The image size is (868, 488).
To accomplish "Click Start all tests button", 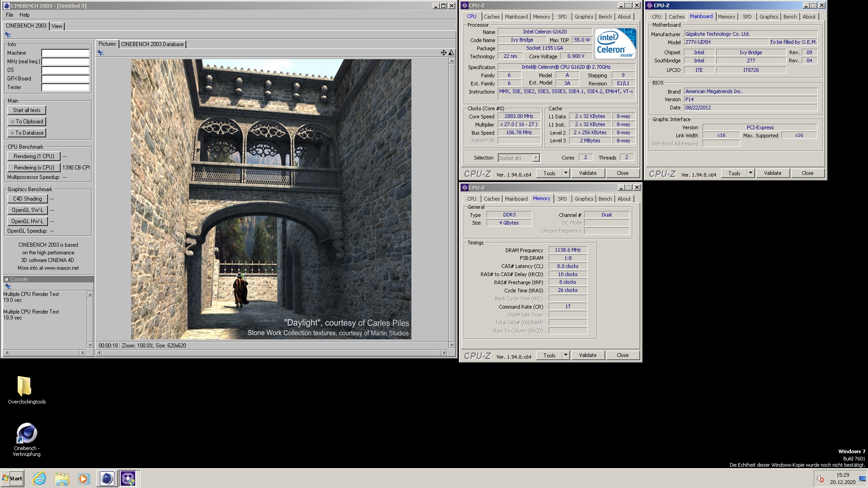I will [x=27, y=110].
